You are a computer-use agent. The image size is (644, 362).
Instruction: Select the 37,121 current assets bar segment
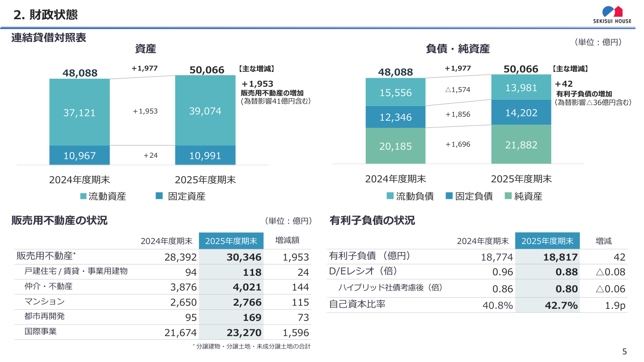(79, 112)
